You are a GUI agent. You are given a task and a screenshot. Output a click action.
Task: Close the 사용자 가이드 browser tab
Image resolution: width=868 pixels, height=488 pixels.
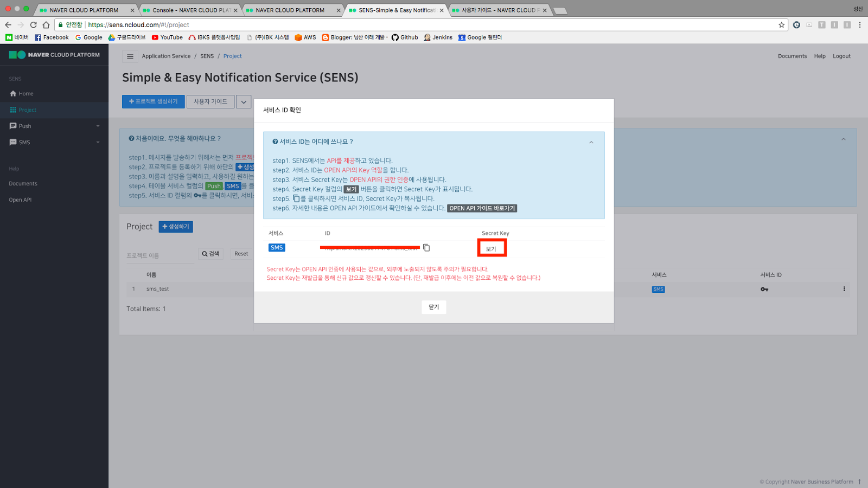[x=545, y=10]
